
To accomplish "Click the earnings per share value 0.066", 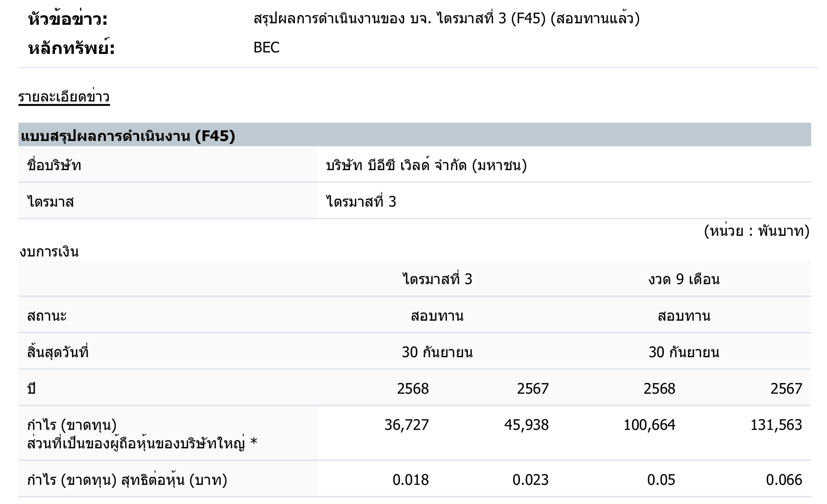I will (x=784, y=480).
